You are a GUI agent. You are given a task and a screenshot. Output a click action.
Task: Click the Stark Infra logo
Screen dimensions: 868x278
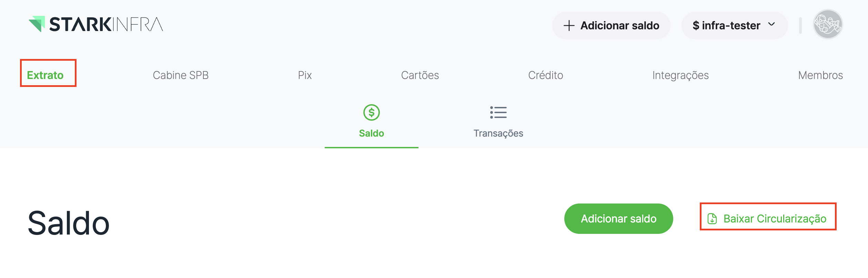(95, 24)
